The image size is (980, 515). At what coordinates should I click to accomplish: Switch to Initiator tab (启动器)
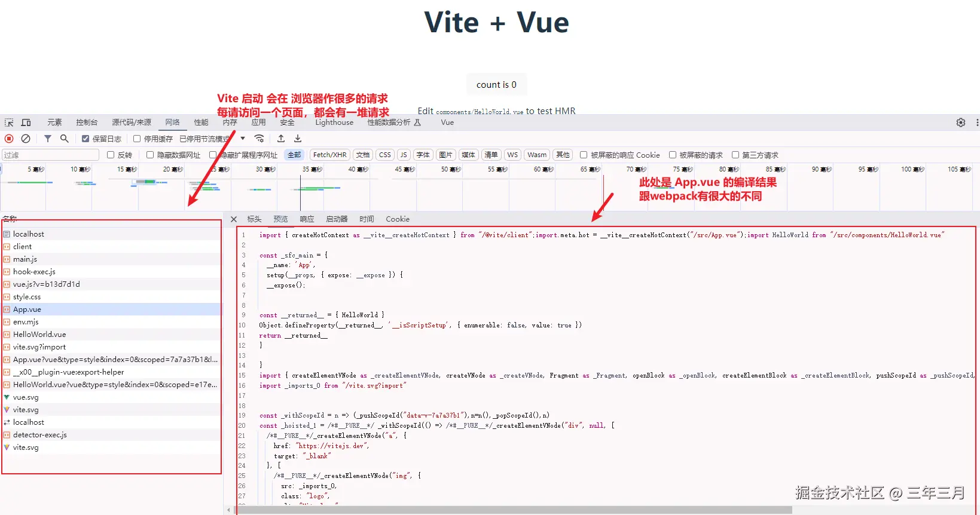point(337,219)
